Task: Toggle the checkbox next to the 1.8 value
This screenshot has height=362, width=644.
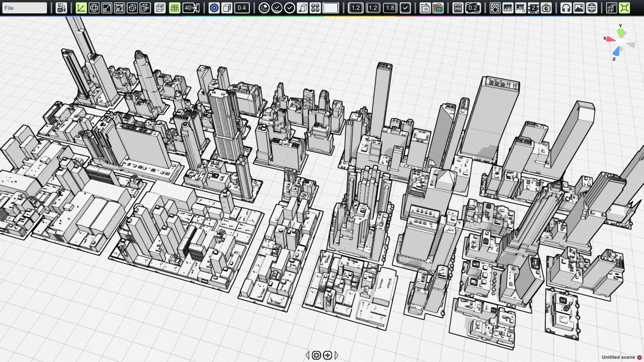Action: [x=406, y=8]
